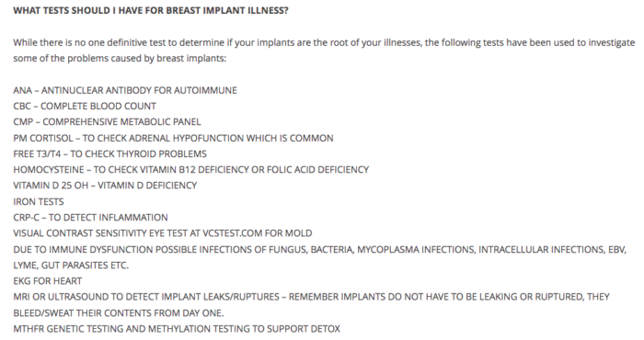Click the PM cortisol adrenal hypofunction line

(173, 138)
